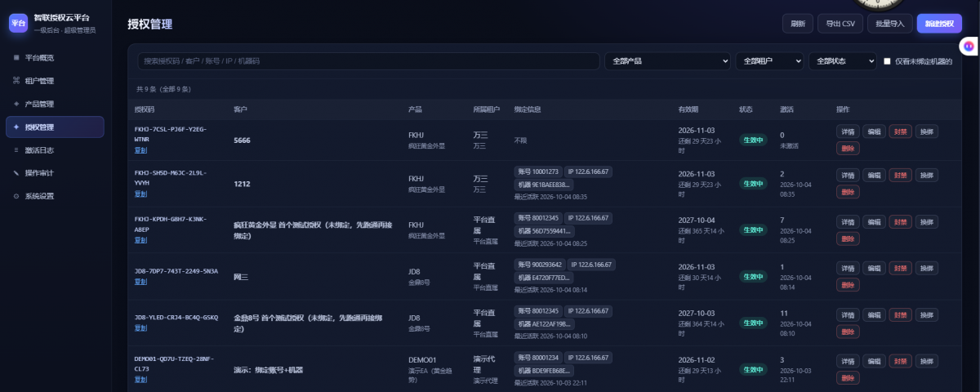Copy license code JD8-7DP7 via 复制 link
Viewport: 980px width, 392px height.
coord(141,282)
